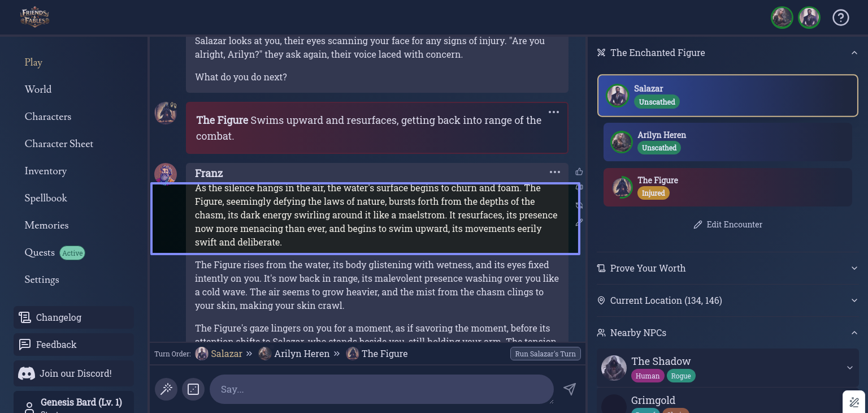Open Quests in the sidebar
This screenshot has height=413, width=868.
click(x=40, y=252)
